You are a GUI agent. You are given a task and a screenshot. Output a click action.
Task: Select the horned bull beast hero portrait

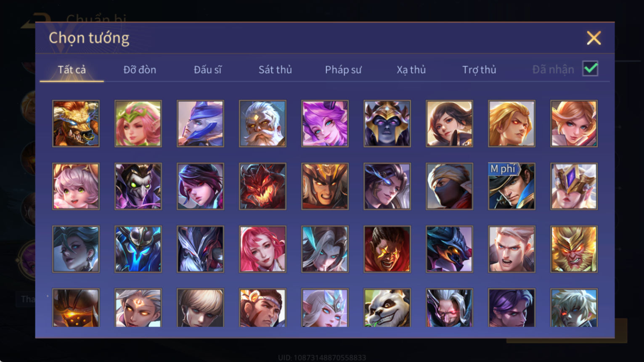[x=76, y=124]
